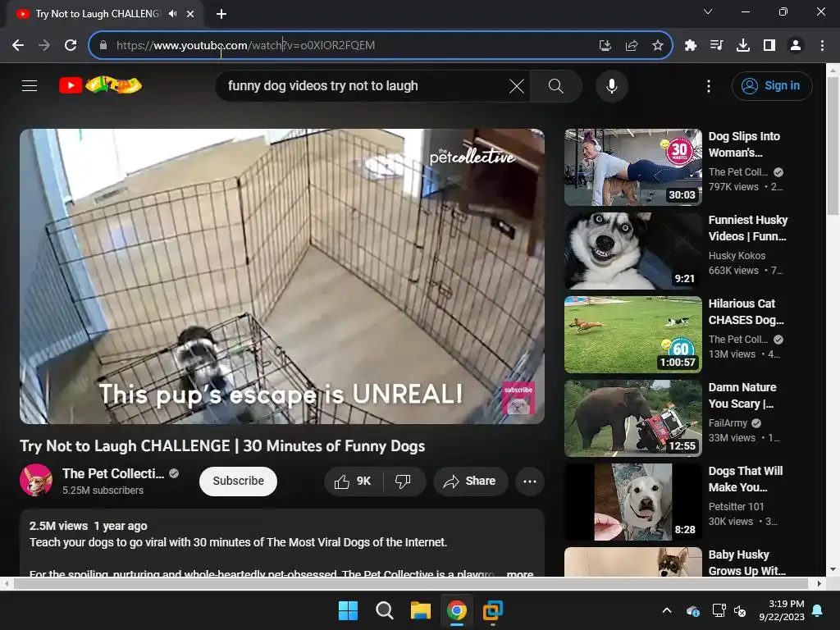The image size is (840, 630).
Task: Click the browser forward arrow
Action: pyautogui.click(x=44, y=46)
